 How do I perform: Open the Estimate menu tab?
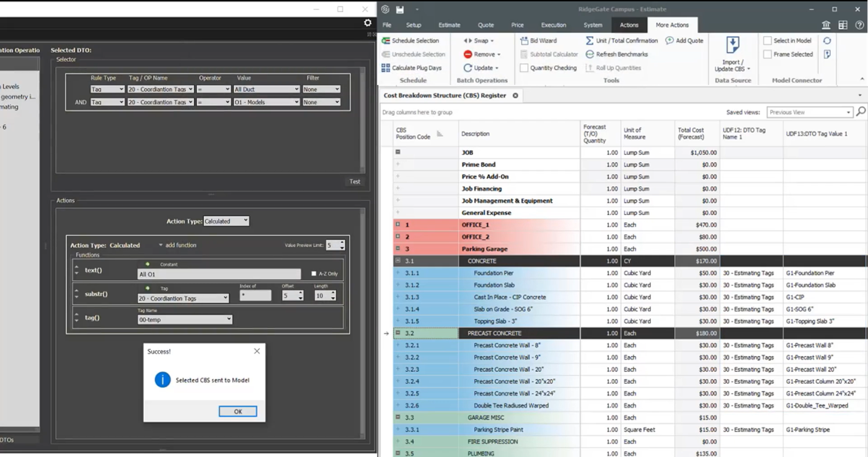pos(449,25)
